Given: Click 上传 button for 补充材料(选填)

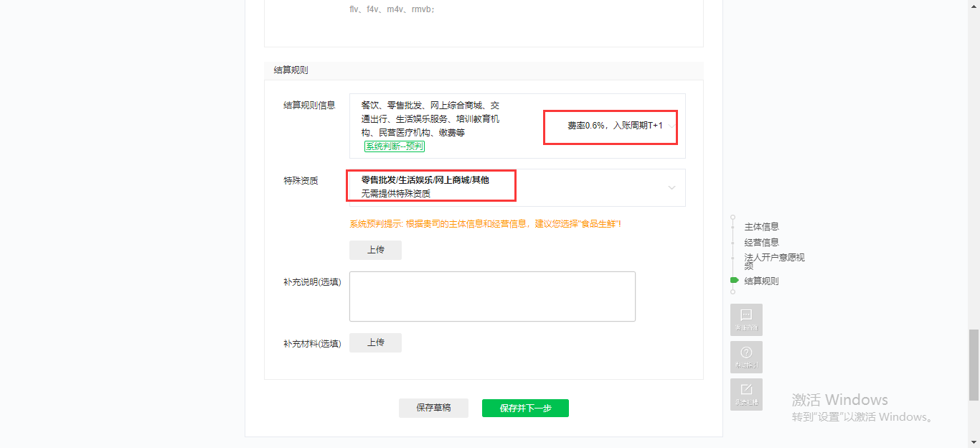Looking at the screenshot, I should coord(375,342).
